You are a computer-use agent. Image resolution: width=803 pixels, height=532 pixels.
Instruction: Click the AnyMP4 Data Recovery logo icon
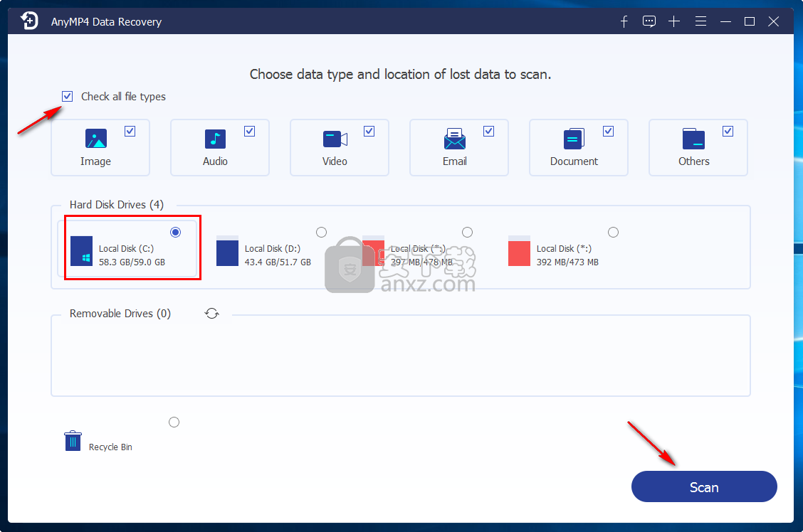[29, 21]
